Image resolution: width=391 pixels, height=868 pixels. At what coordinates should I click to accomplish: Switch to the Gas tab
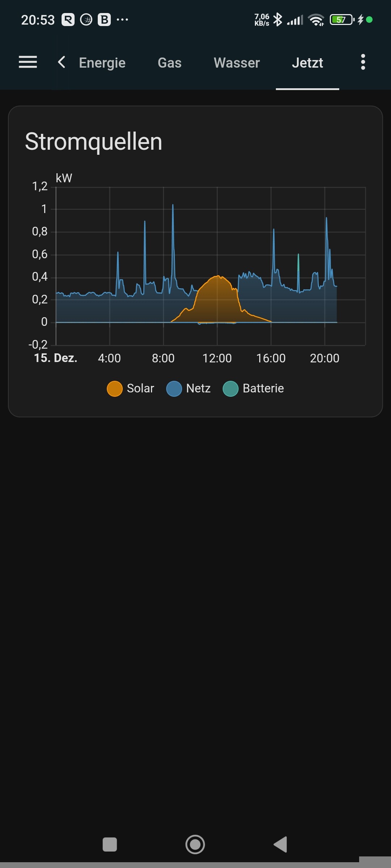click(169, 63)
